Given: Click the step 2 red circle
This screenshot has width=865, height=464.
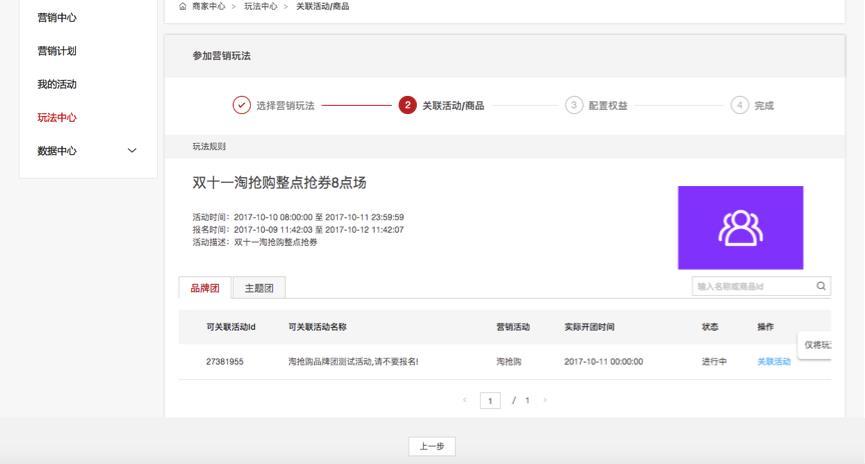Looking at the screenshot, I should pos(407,105).
